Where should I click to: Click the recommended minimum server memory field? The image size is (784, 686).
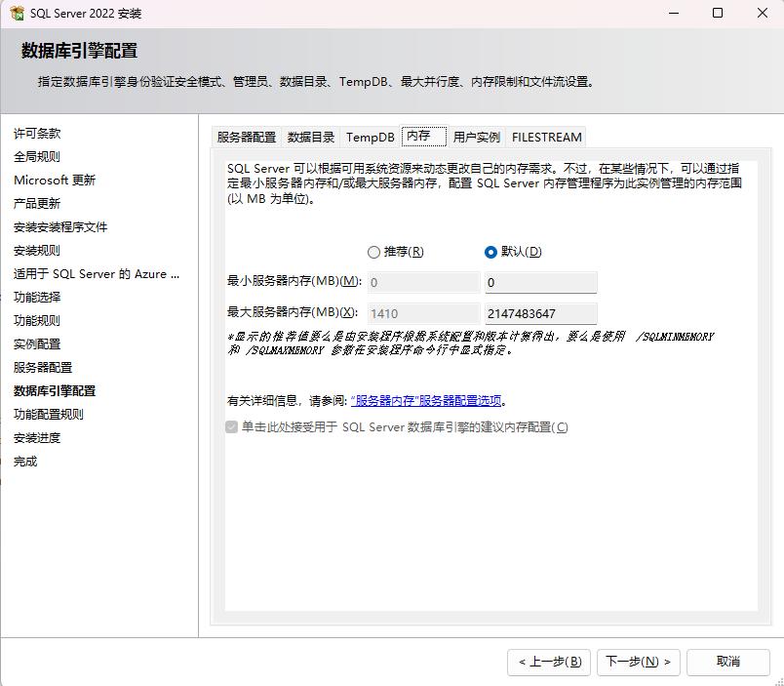tap(423, 282)
